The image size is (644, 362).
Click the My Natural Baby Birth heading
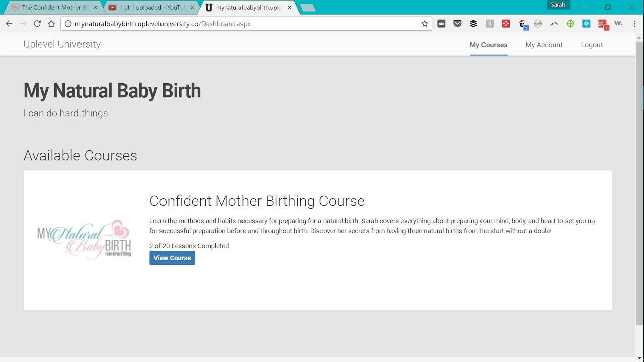[112, 91]
